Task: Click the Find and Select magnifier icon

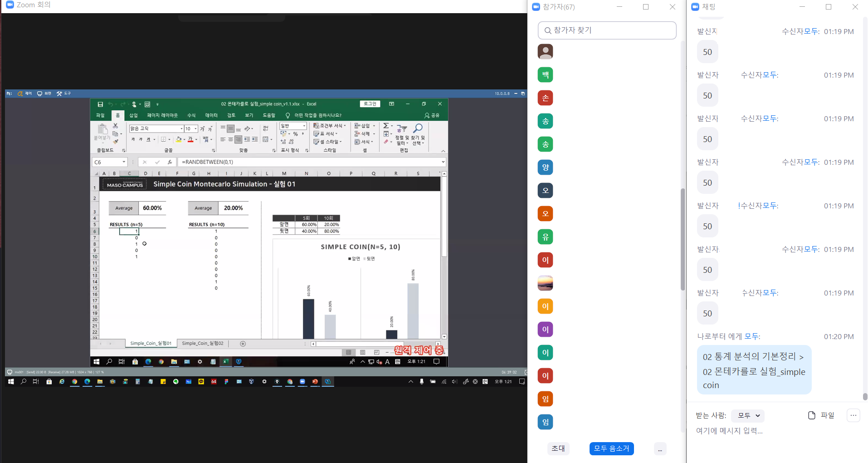Action: pos(418,129)
